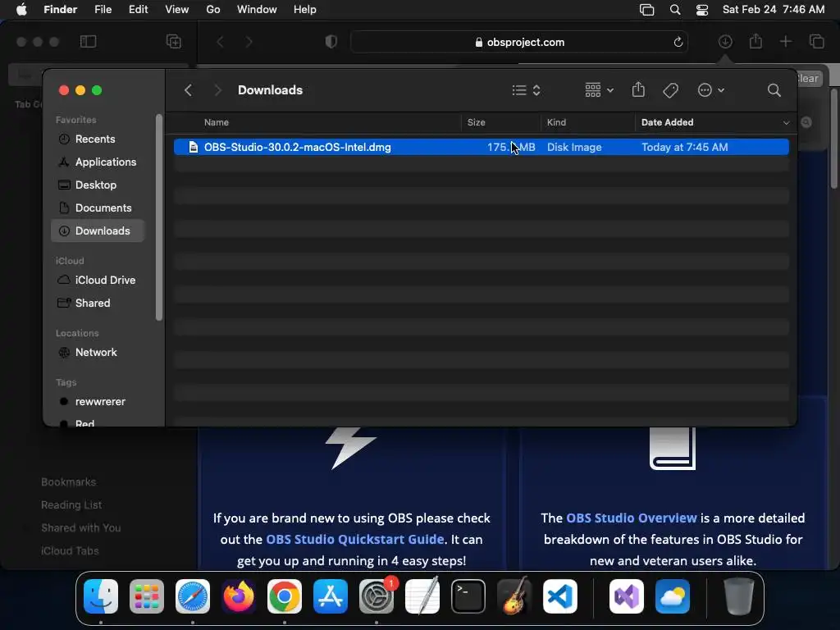
Task: Open Finder from the Dock
Action: tap(101, 596)
